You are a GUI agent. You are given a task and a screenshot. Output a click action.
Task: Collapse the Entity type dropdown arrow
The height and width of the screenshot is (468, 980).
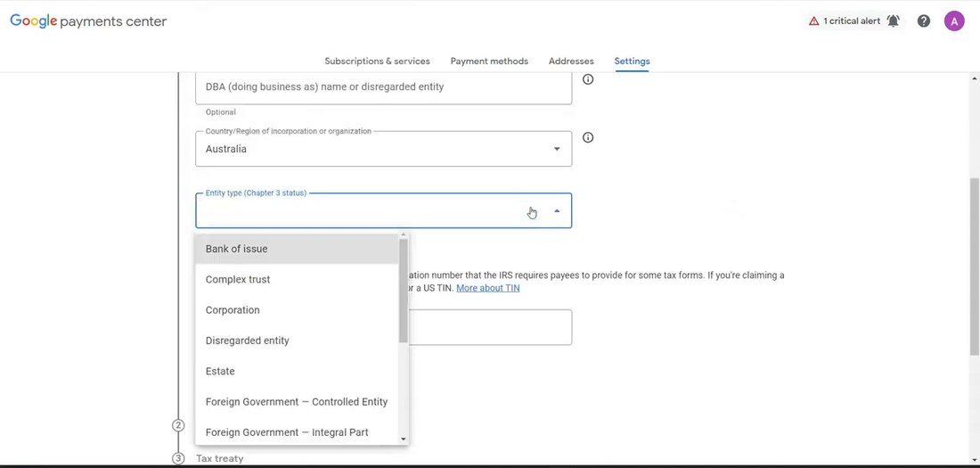pos(557,211)
